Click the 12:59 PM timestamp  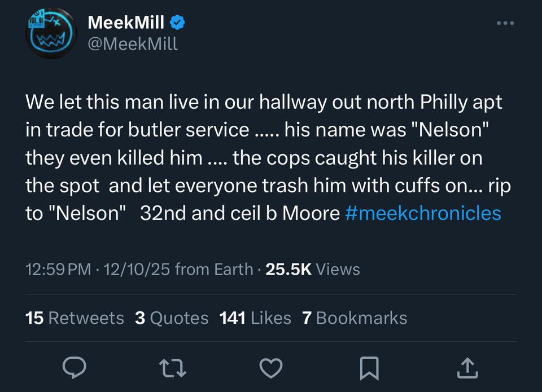tap(58, 269)
